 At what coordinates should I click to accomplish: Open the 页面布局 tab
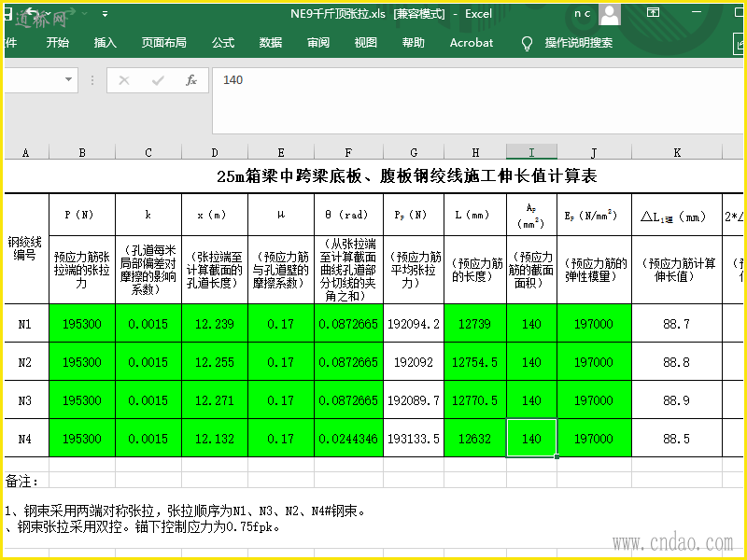(163, 43)
